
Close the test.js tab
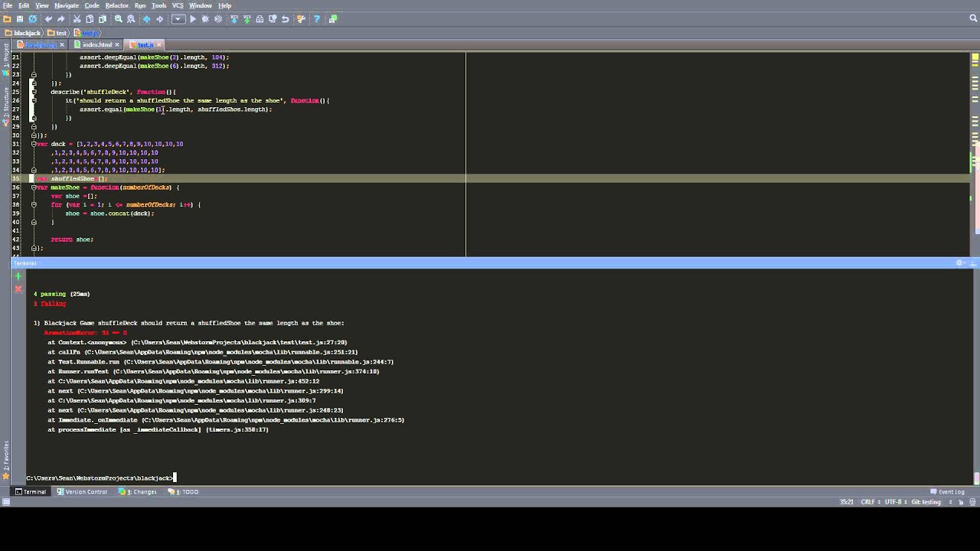coord(159,44)
